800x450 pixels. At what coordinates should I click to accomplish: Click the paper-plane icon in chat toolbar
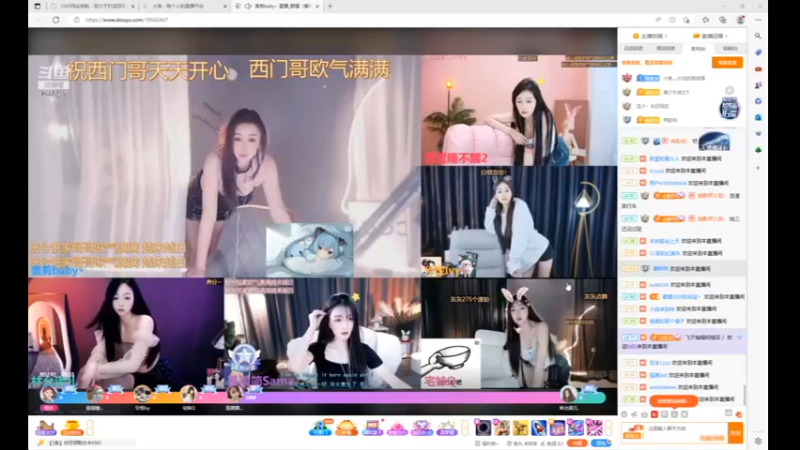click(634, 414)
